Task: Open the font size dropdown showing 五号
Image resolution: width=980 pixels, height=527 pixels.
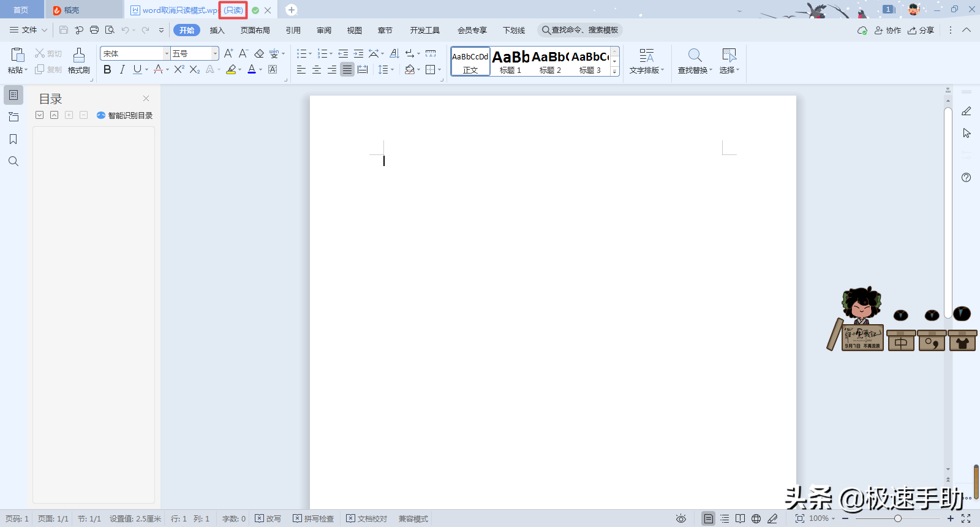Action: pyautogui.click(x=215, y=54)
